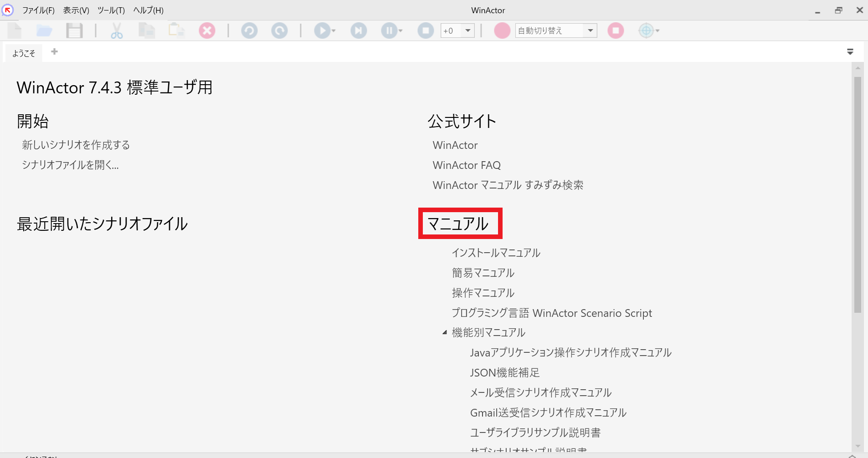
Task: Open 操作マニュアル from the manual list
Action: pyautogui.click(x=483, y=293)
